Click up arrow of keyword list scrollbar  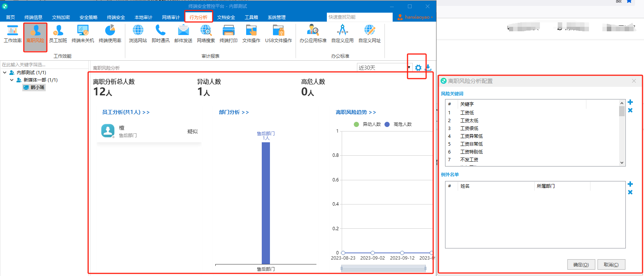(x=622, y=103)
